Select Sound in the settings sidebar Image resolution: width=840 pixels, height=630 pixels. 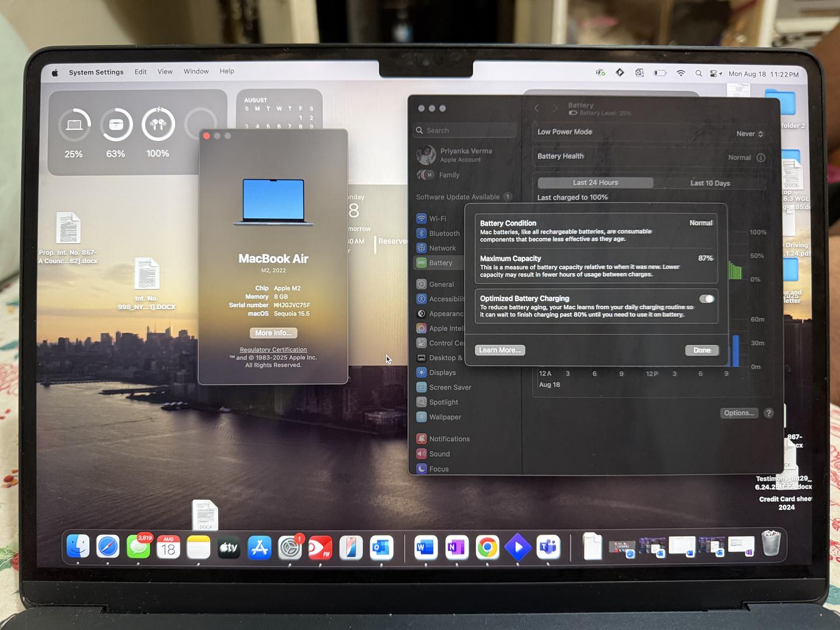coord(433,454)
